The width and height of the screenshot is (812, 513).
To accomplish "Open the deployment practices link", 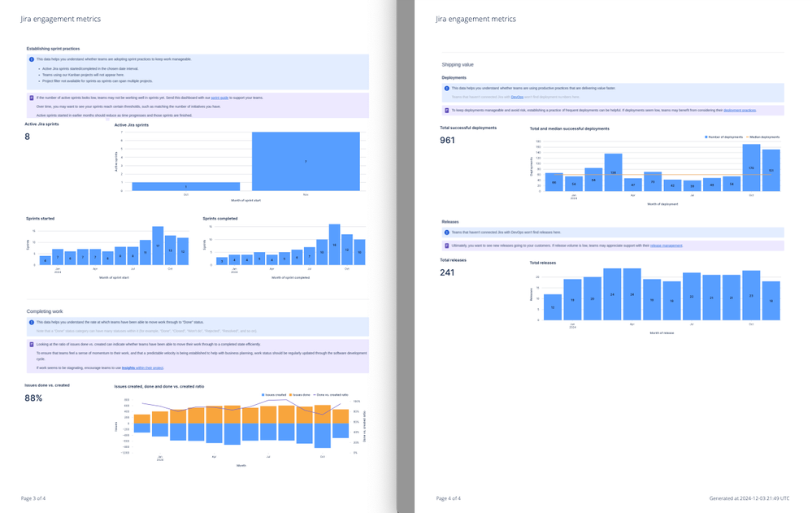I will point(740,111).
